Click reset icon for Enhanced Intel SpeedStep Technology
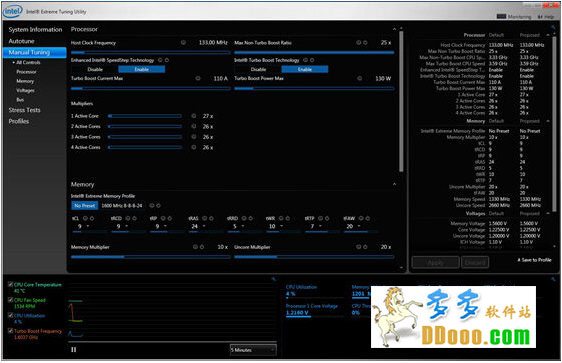The width and height of the screenshot is (562, 363). click(167, 60)
